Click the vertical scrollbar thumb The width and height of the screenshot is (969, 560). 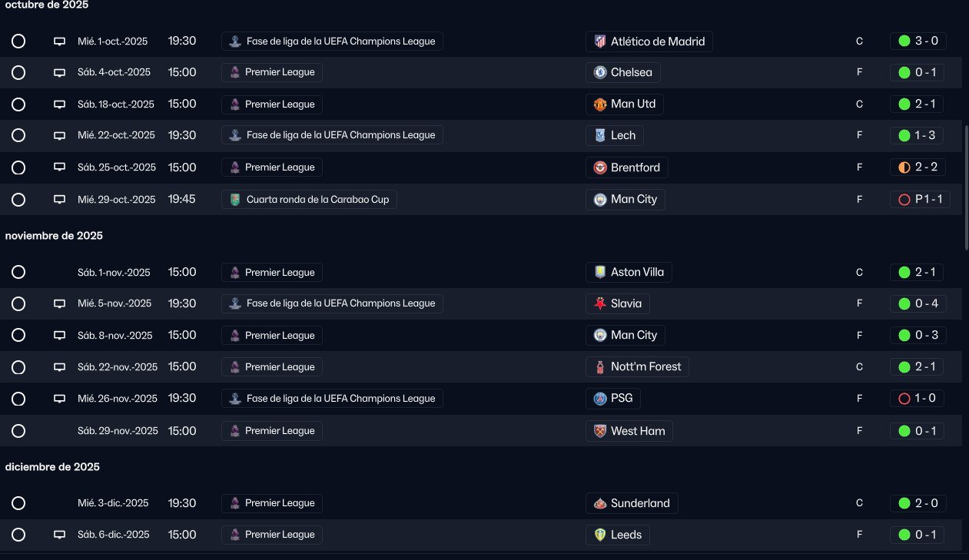point(965,187)
